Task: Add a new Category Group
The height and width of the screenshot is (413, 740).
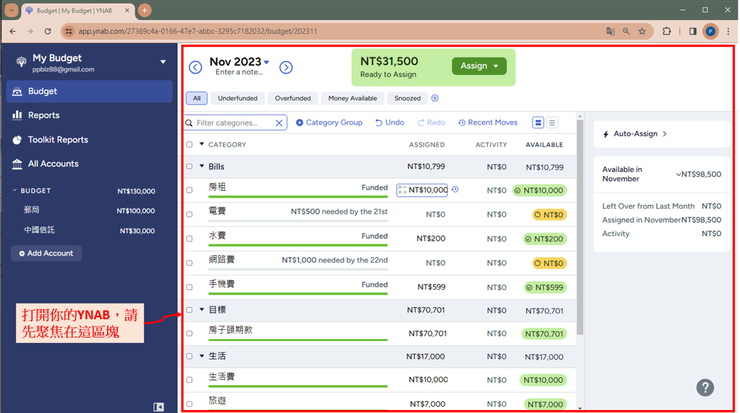Action: coord(329,123)
